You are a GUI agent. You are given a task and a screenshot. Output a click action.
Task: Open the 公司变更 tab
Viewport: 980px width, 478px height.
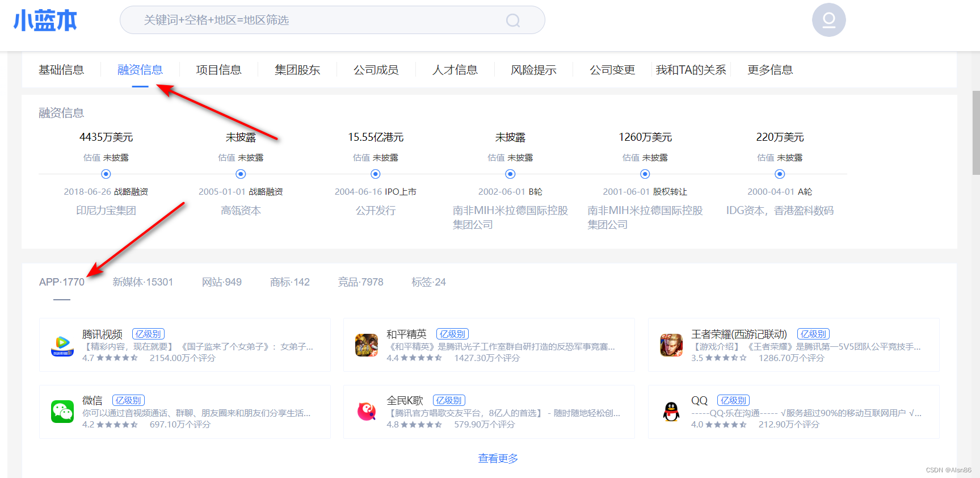(x=612, y=70)
